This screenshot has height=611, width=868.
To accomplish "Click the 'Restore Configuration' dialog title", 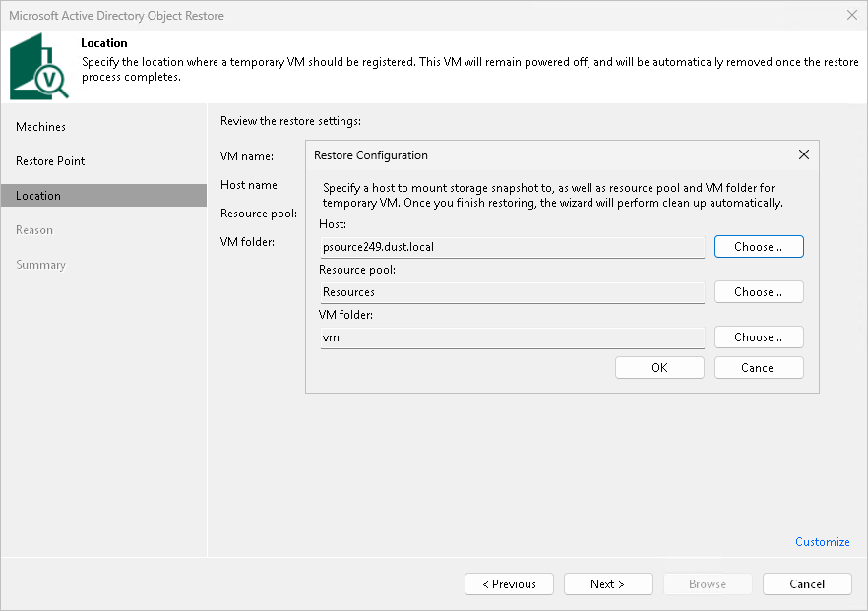I will 371,155.
